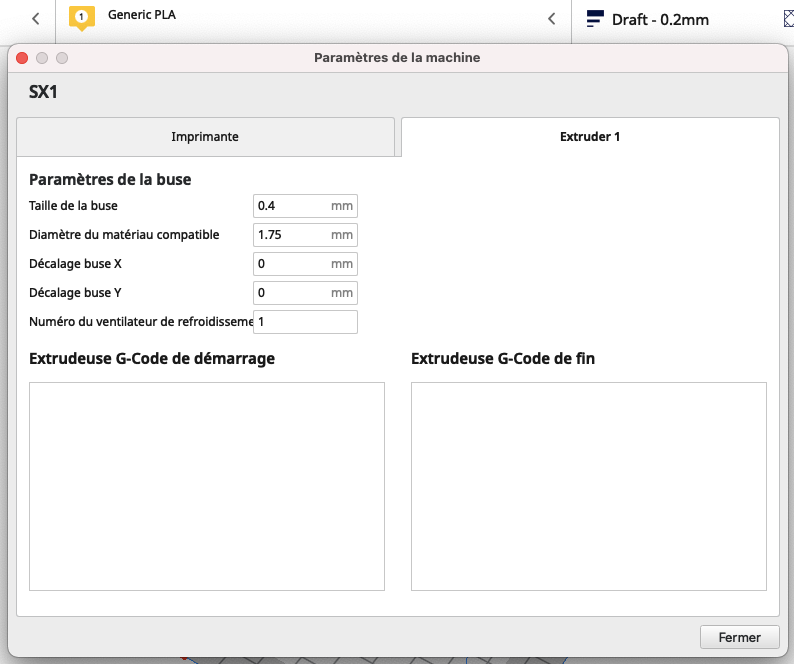794x664 pixels.
Task: Collapse chevron left of Generic PLA
Action: (35, 19)
